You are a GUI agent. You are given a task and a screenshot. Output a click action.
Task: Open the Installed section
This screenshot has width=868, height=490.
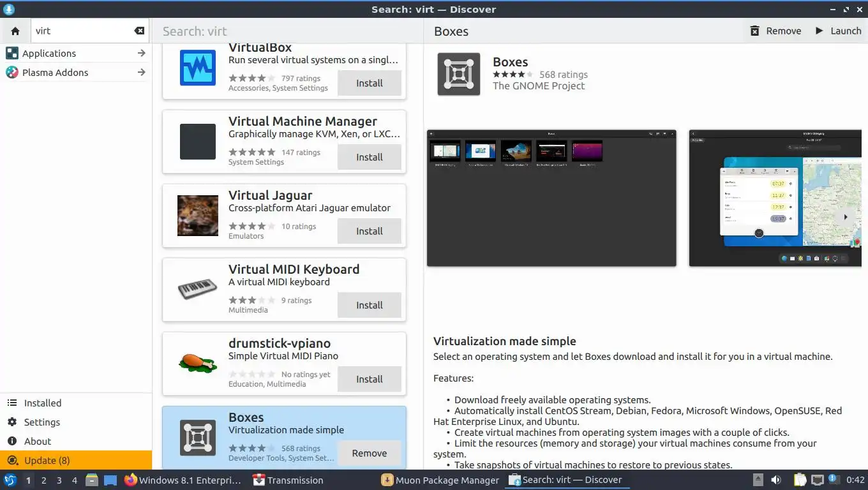coord(76,403)
